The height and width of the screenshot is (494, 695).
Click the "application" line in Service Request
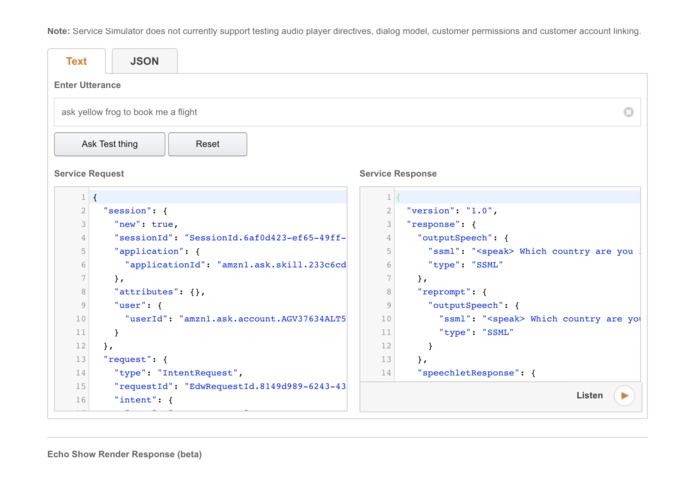tap(157, 252)
